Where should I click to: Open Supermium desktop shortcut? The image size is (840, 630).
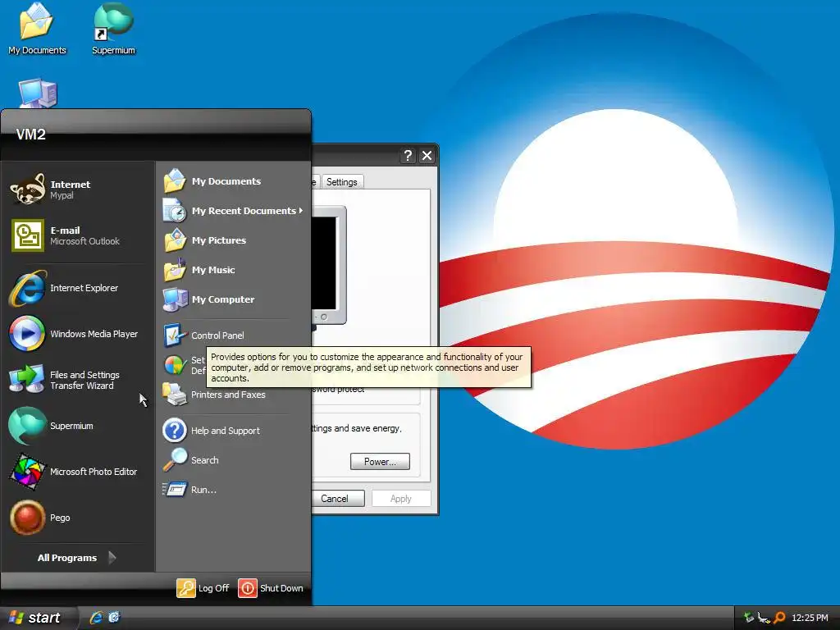(113, 29)
